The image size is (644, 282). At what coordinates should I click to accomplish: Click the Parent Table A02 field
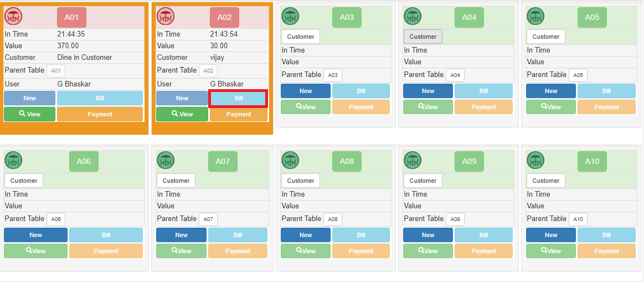coord(208,71)
